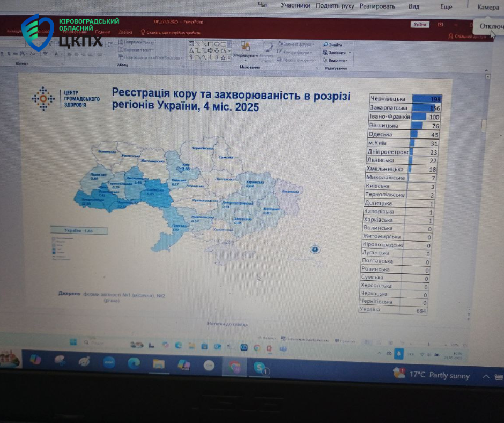This screenshot has width=504, height=423.
Task: Open the Участники participants menu item
Action: tap(295, 5)
